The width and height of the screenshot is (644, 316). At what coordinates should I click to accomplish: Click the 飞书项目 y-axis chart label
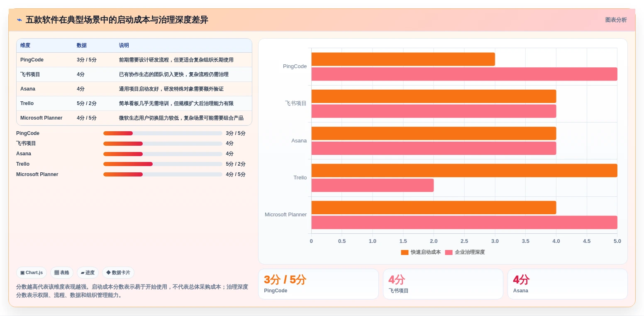point(296,103)
